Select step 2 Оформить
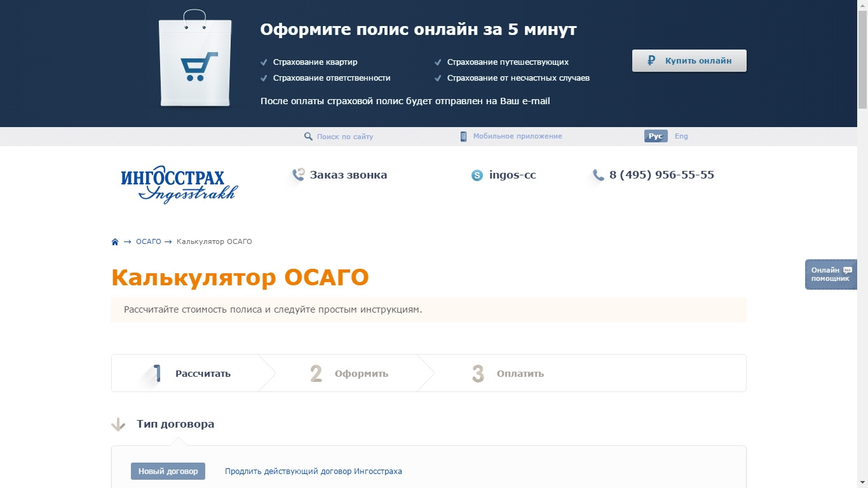The image size is (868, 488). pos(348,374)
